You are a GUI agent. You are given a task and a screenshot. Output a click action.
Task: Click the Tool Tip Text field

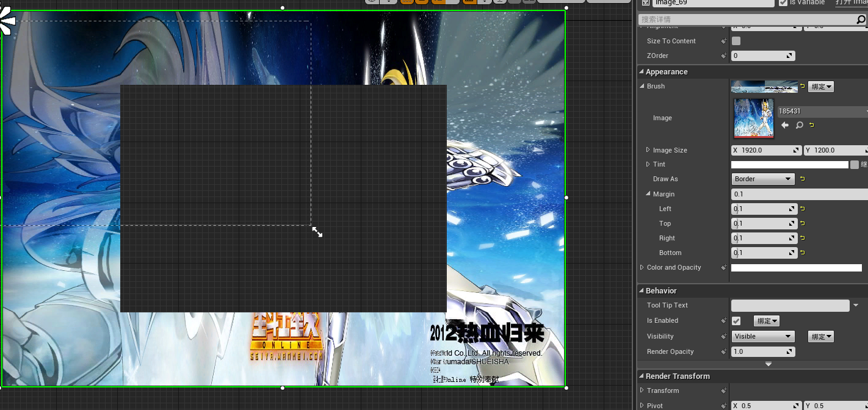click(x=790, y=305)
